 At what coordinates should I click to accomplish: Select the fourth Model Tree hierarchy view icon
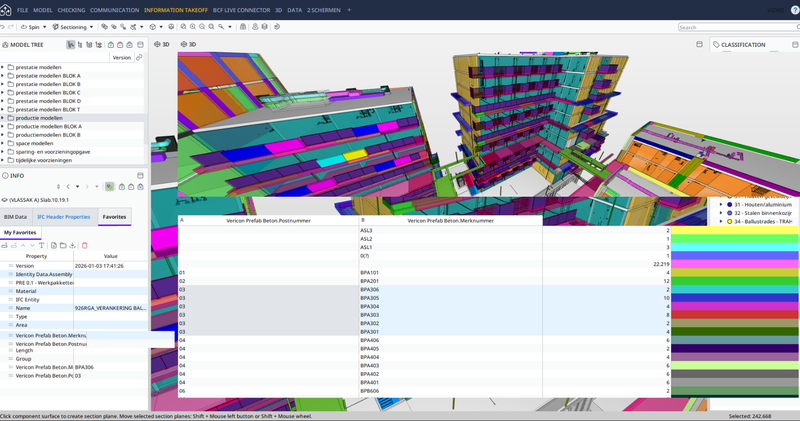point(98,45)
